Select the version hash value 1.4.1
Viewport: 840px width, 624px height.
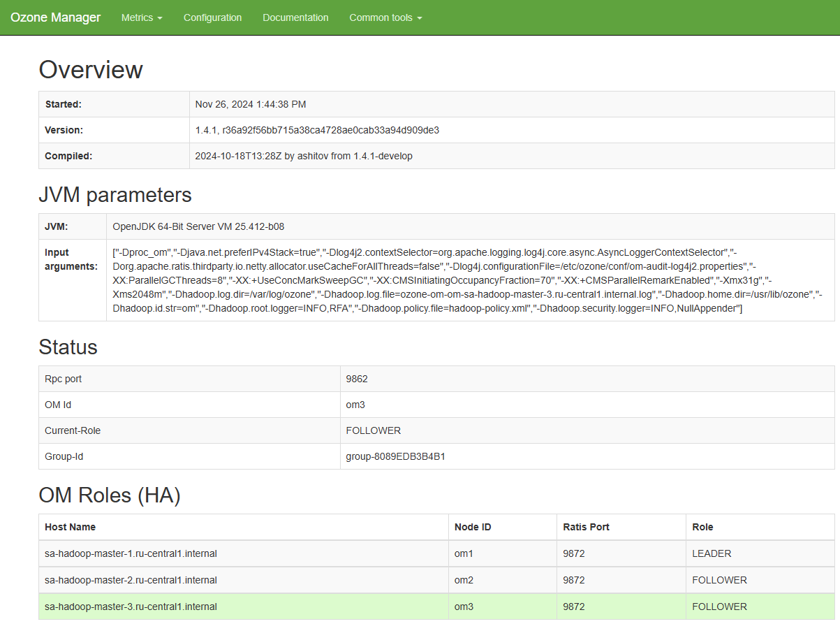coord(317,130)
